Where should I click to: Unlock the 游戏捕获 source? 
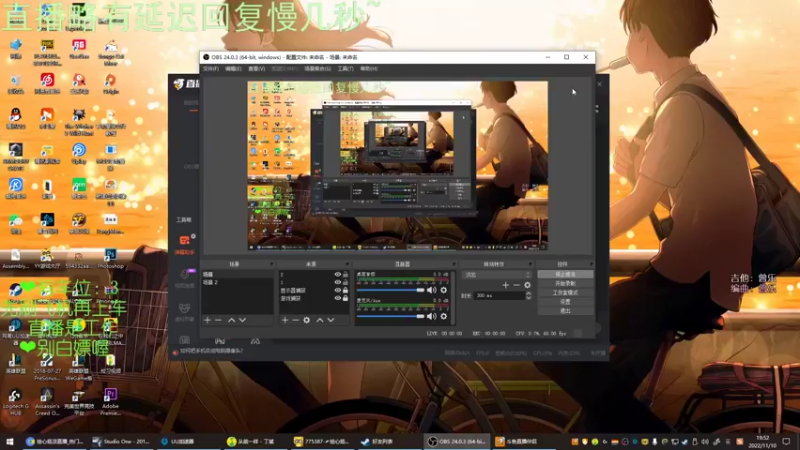coord(345,298)
